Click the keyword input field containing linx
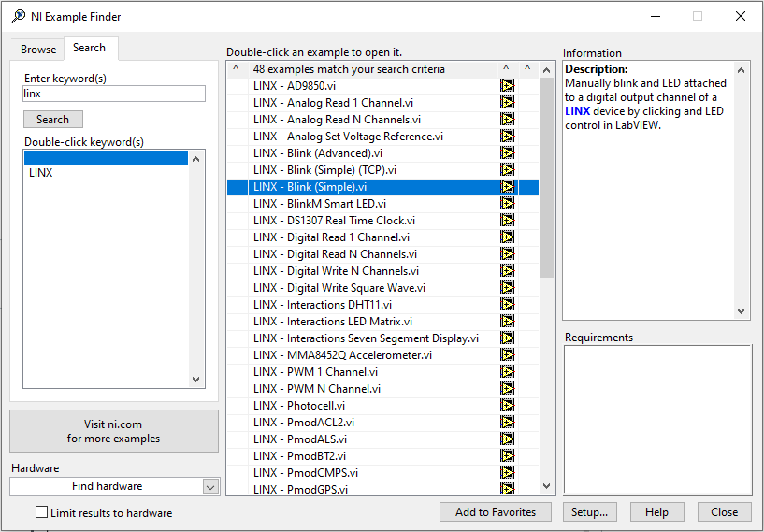Viewport: 764px width, 532px height. pos(114,93)
